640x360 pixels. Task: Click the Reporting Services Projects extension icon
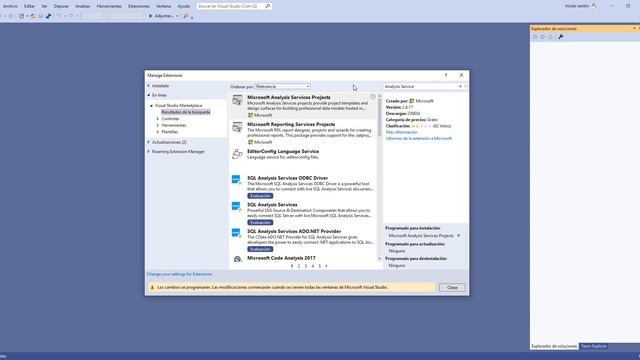[x=237, y=127]
